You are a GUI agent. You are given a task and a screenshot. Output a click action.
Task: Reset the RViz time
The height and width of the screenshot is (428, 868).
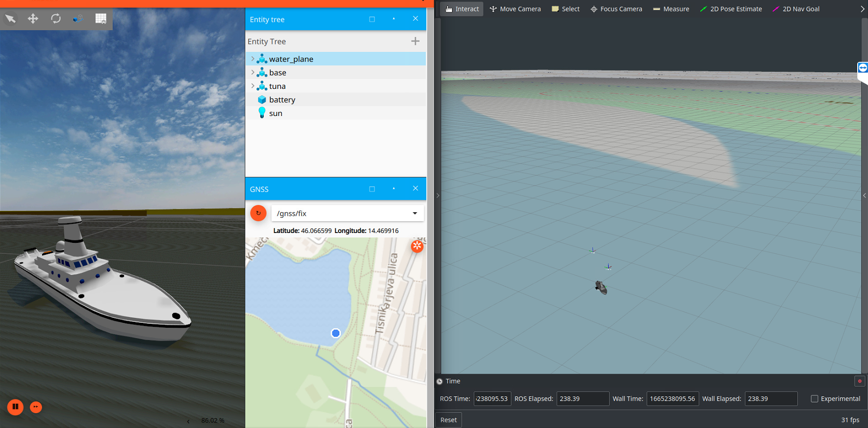pos(449,420)
